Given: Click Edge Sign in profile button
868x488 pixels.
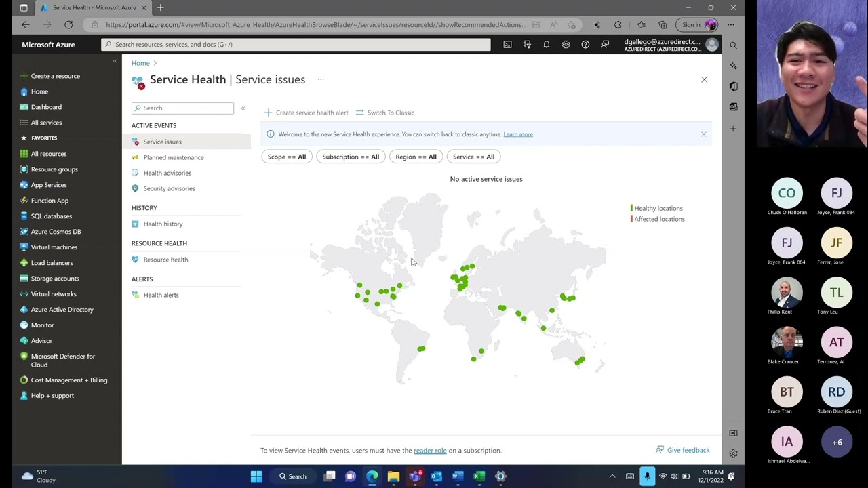Looking at the screenshot, I should click(x=697, y=25).
